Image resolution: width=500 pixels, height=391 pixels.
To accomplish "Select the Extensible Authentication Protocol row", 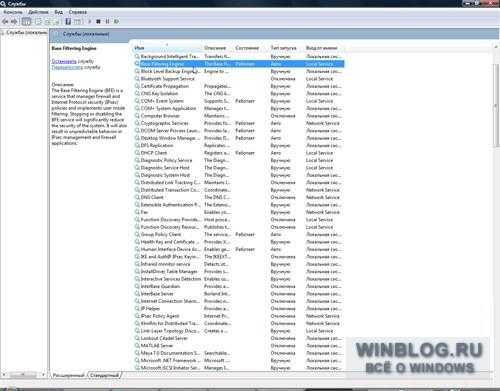I will click(239, 205).
